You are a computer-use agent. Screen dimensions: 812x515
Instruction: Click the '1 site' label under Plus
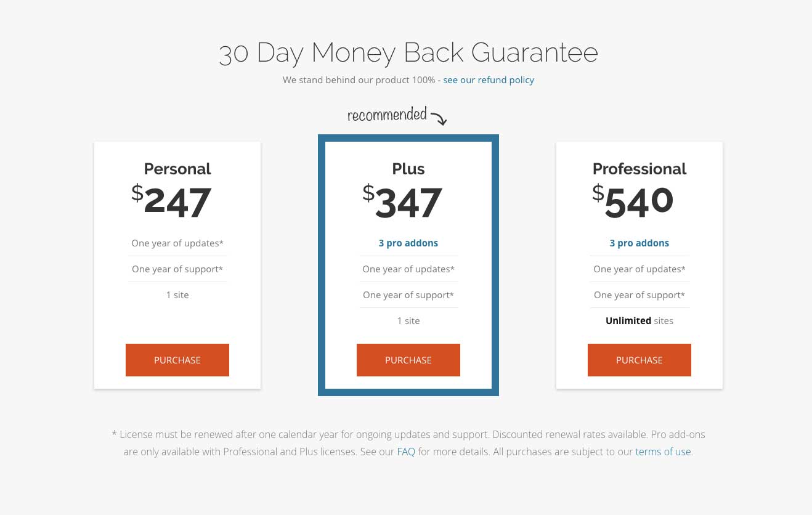tap(408, 320)
